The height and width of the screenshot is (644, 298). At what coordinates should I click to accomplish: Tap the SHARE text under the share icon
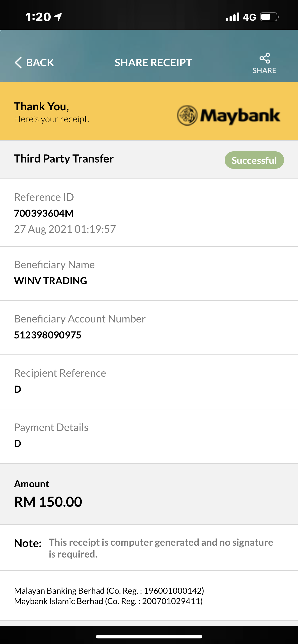(265, 70)
